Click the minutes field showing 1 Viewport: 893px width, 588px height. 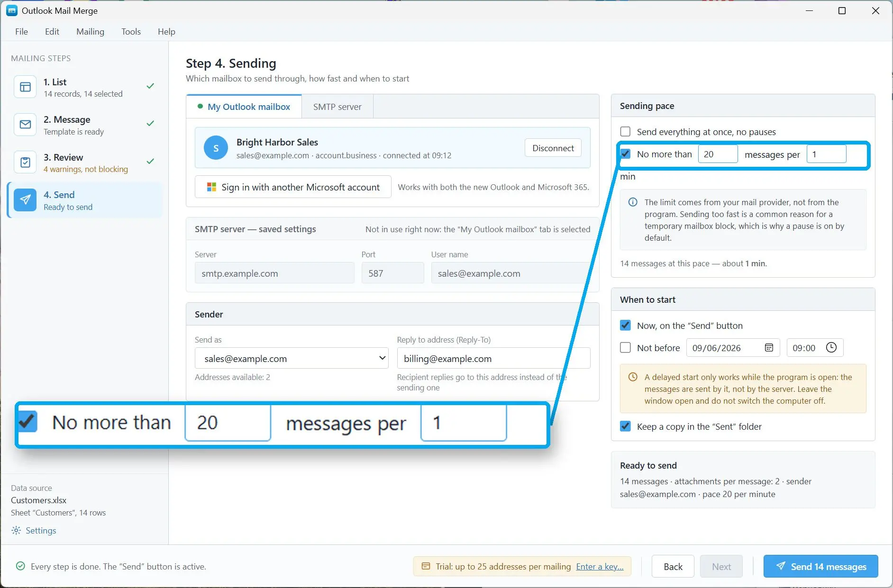pyautogui.click(x=826, y=154)
